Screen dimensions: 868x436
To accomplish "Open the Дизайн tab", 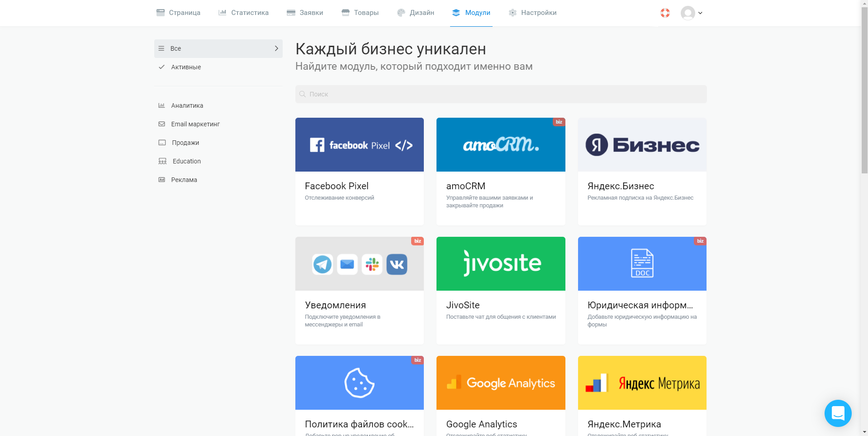I will pyautogui.click(x=416, y=13).
